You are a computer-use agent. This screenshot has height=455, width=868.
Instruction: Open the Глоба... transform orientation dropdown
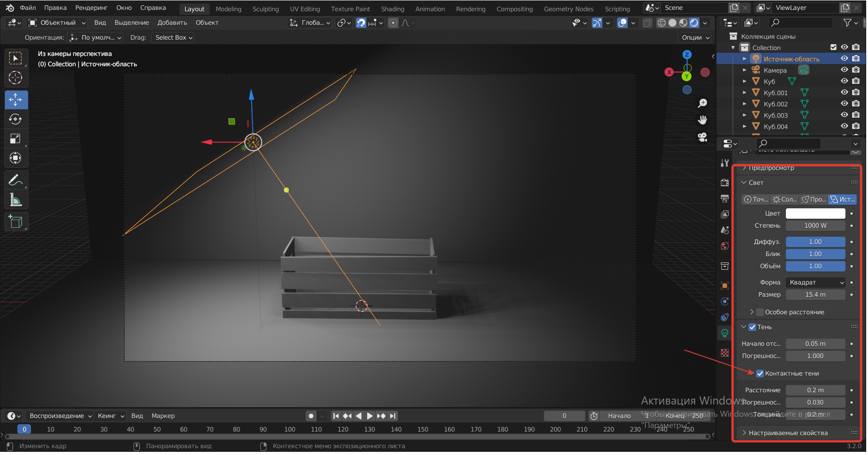coord(310,23)
